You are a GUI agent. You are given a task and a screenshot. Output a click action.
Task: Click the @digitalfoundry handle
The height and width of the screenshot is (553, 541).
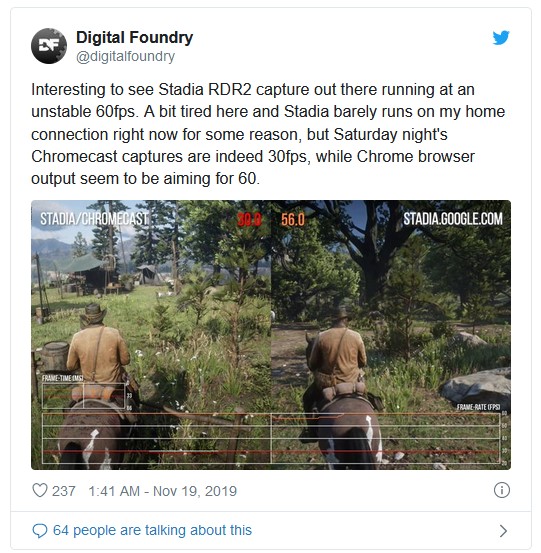click(125, 56)
